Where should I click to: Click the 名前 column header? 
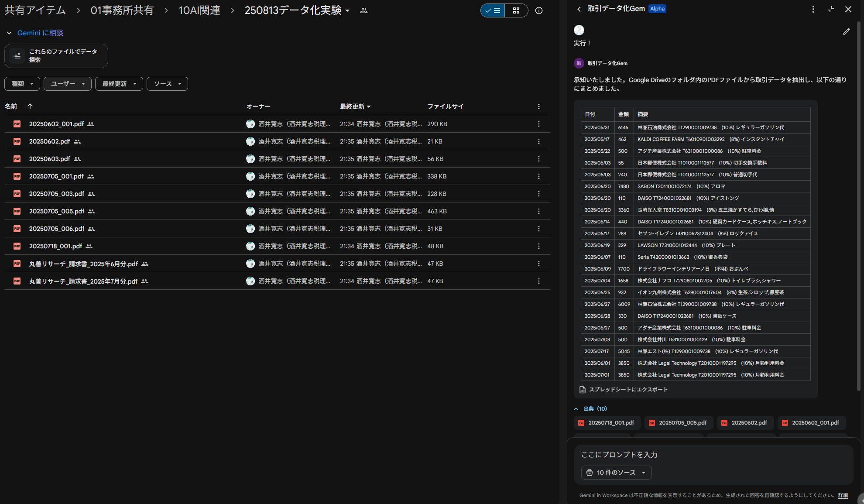pyautogui.click(x=11, y=106)
